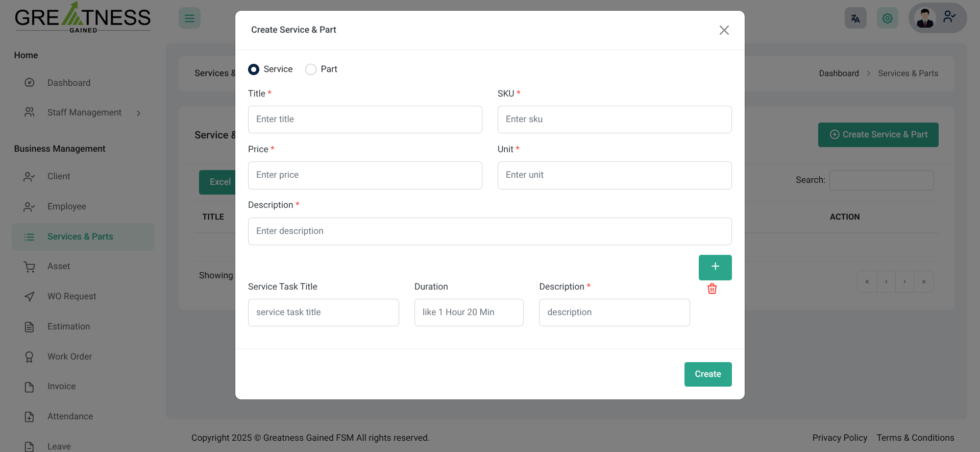Click the Dashboard compass icon in sidebar

click(30, 83)
